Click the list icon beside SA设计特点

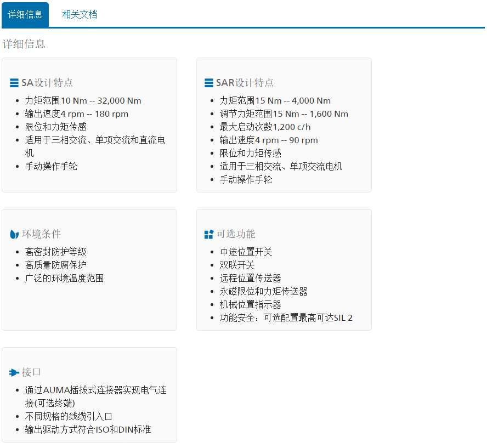point(14,83)
